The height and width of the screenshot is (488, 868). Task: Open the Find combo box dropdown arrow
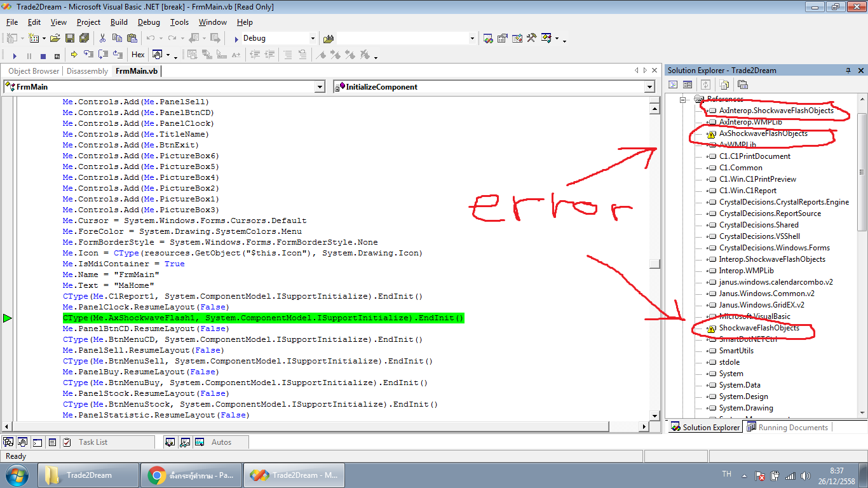point(472,38)
